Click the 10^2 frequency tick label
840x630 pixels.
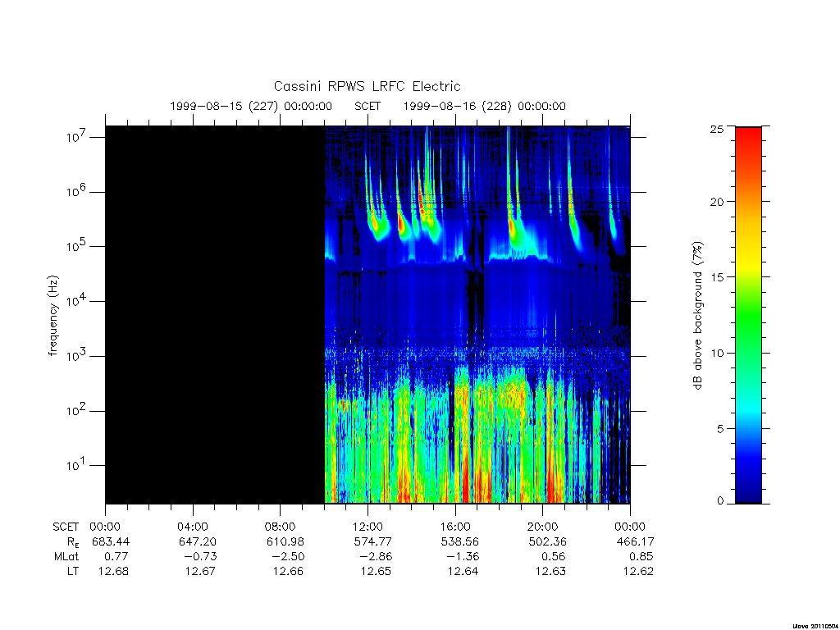(x=78, y=410)
